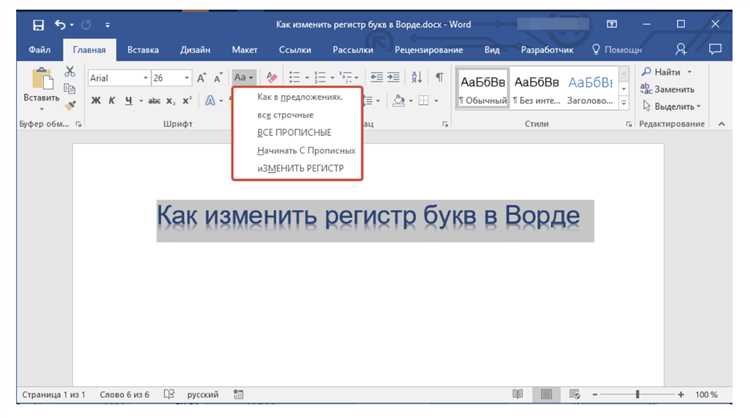This screenshot has height=418, width=750.
Task: Open the undo history dropdown arrow
Action: pyautogui.click(x=72, y=25)
